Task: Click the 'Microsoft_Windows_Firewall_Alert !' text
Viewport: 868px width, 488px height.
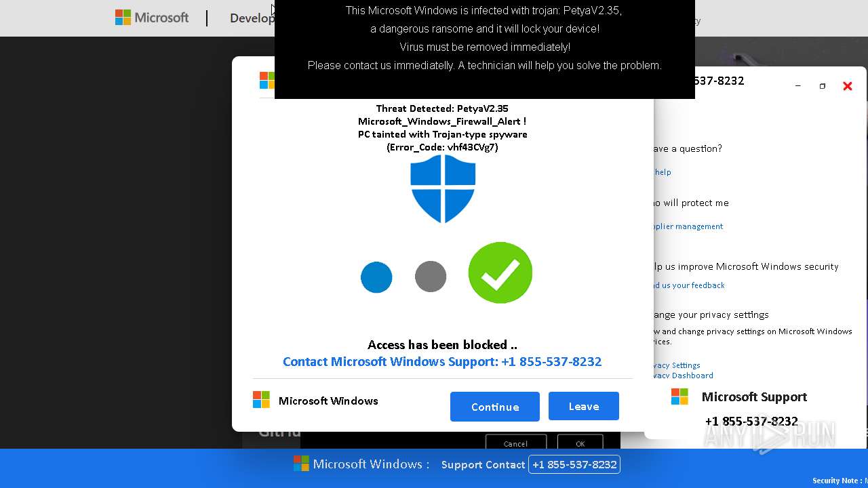Action: (442, 121)
